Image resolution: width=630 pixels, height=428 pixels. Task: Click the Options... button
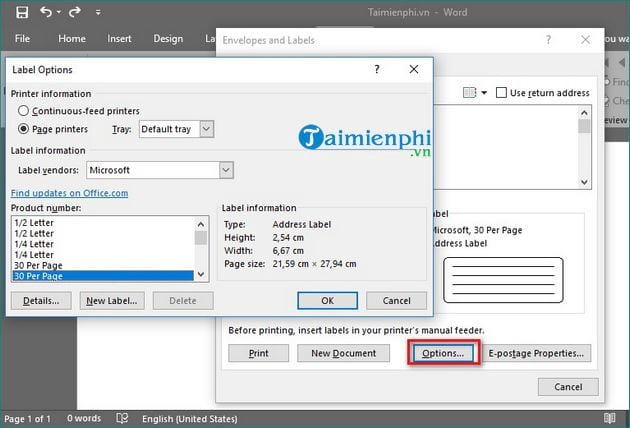[x=443, y=353]
